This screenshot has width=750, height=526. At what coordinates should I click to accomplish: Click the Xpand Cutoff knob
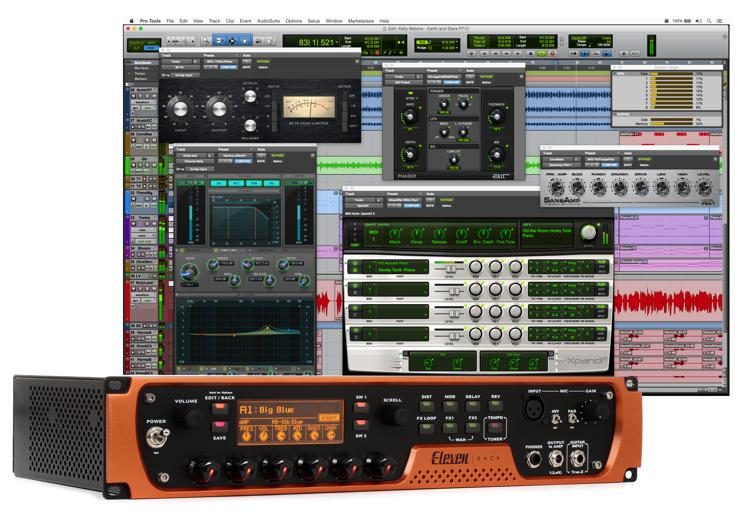click(x=461, y=234)
